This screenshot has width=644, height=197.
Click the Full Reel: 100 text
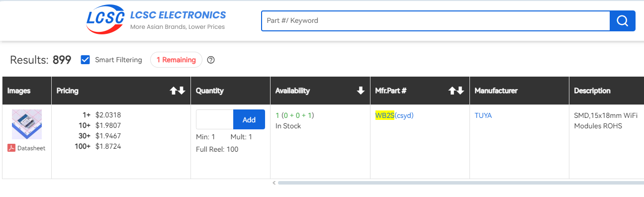(217, 149)
